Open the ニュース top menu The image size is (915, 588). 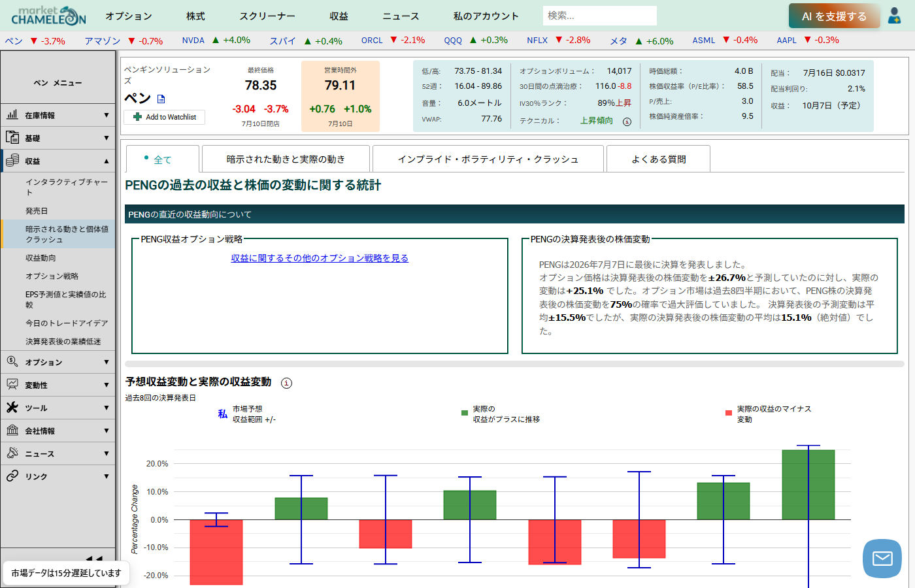pos(401,16)
